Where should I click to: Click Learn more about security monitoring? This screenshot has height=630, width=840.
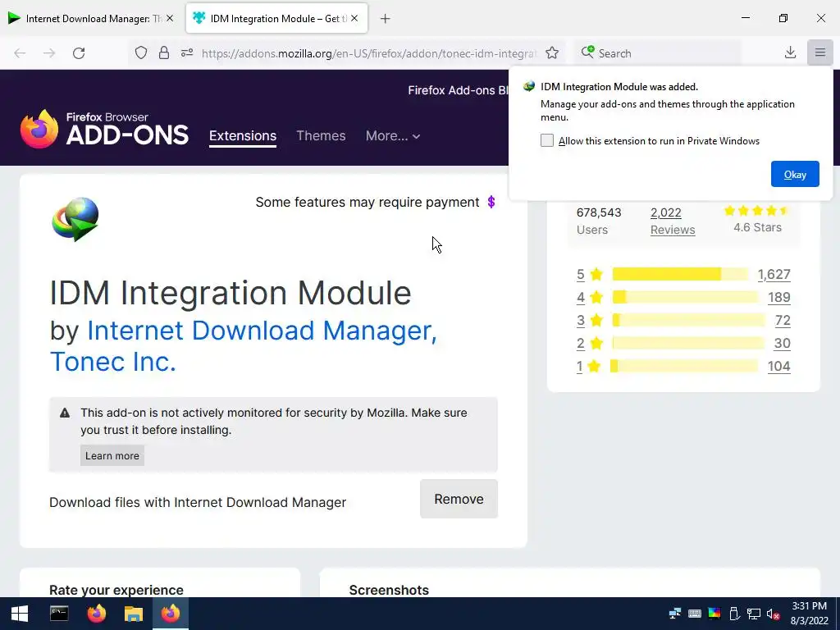(112, 455)
